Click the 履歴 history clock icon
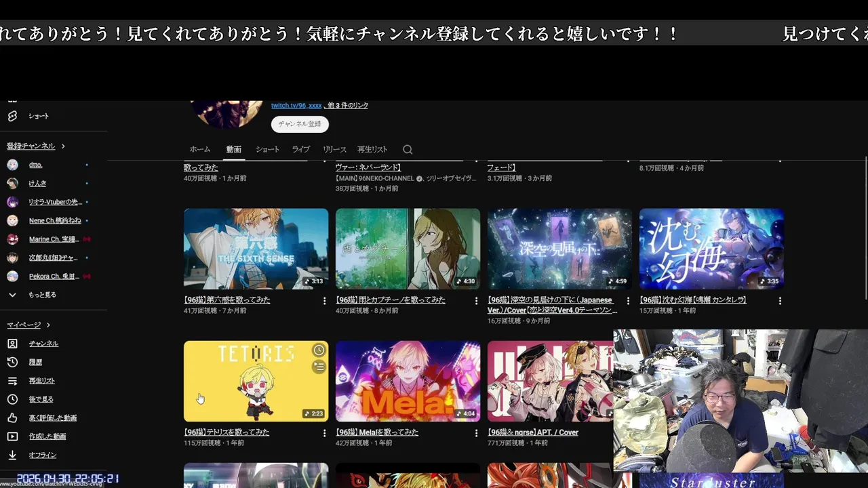The width and height of the screenshot is (868, 488). pos(12,362)
